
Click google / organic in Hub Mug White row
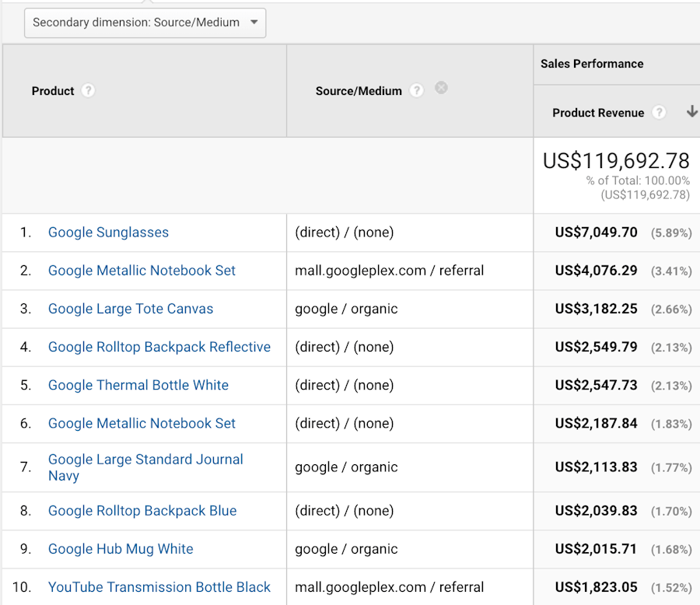346,549
